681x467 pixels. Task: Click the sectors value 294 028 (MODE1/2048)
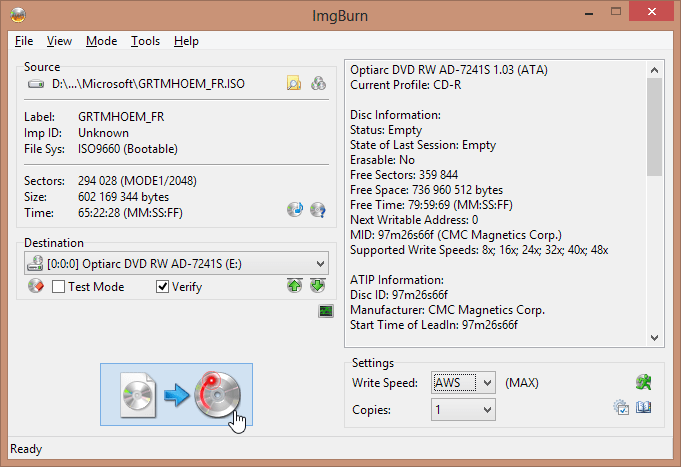coord(137,181)
